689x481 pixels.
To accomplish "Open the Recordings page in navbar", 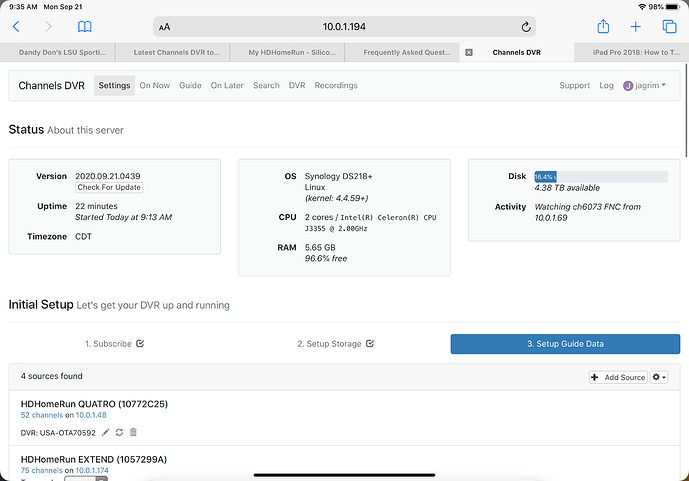I will (x=336, y=86).
